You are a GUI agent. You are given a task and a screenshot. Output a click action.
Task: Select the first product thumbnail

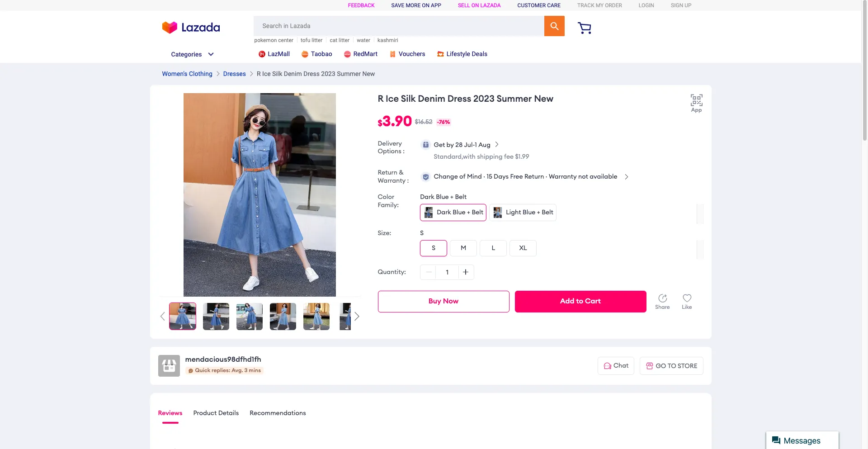(x=183, y=317)
